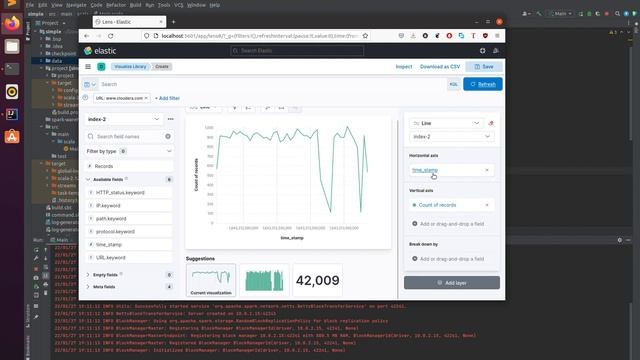
Task: Remove Count of records from vertical axis
Action: coord(487,205)
